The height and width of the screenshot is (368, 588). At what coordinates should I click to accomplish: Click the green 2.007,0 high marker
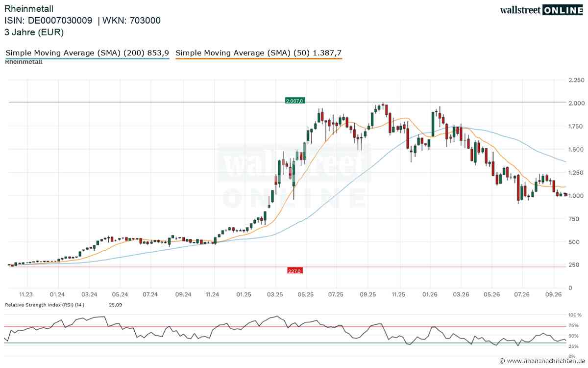[295, 101]
